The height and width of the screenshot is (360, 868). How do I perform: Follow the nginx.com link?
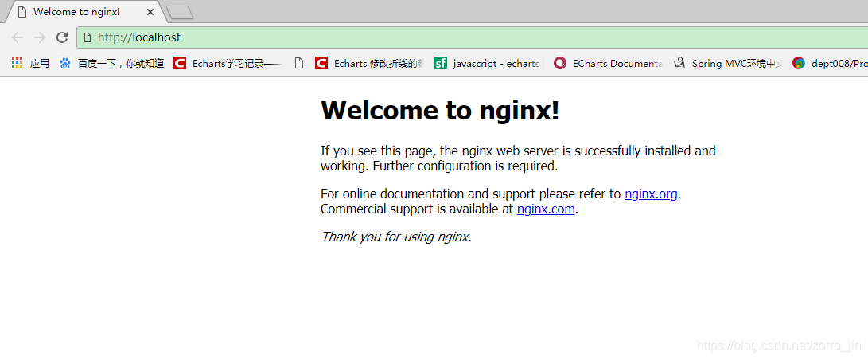pos(546,209)
